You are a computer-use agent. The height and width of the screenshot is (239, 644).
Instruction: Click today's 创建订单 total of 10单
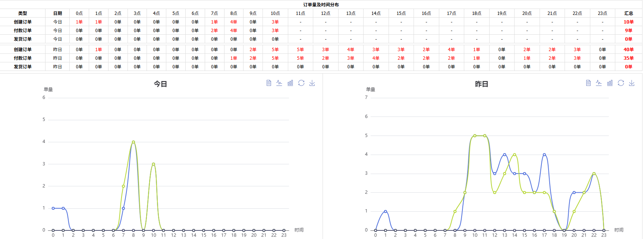click(x=628, y=22)
